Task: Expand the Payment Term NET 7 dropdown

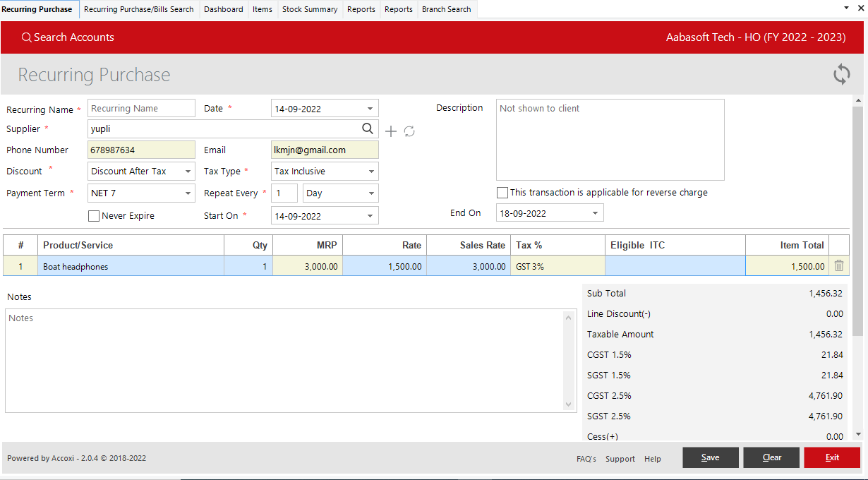Action: 188,193
